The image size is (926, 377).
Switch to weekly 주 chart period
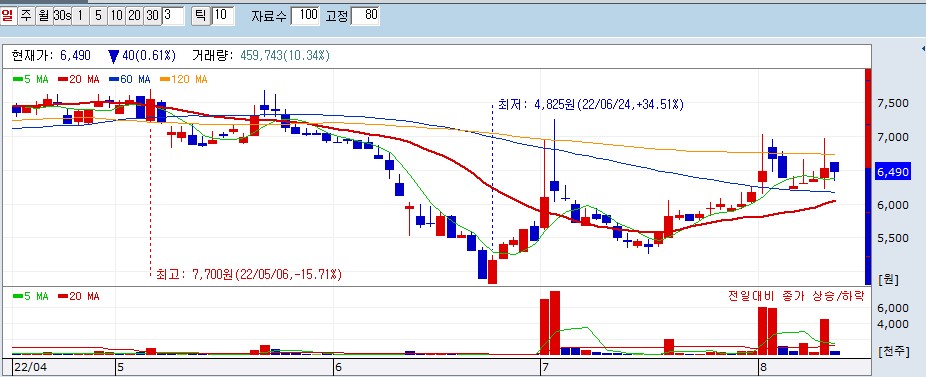point(25,15)
